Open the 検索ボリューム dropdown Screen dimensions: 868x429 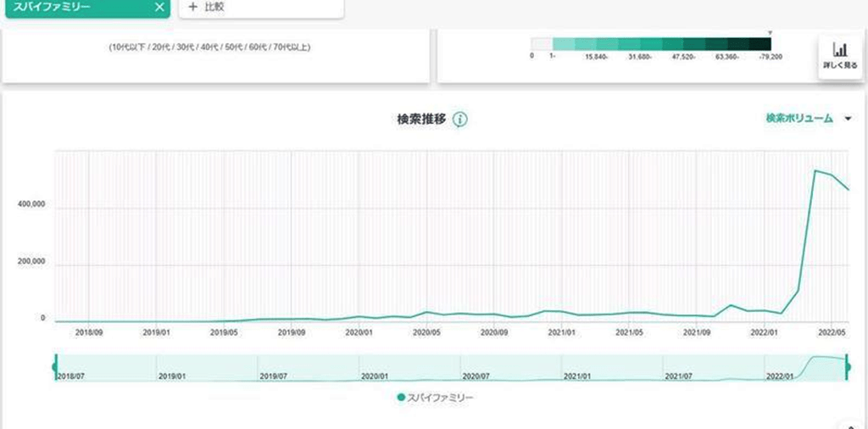[x=808, y=118]
